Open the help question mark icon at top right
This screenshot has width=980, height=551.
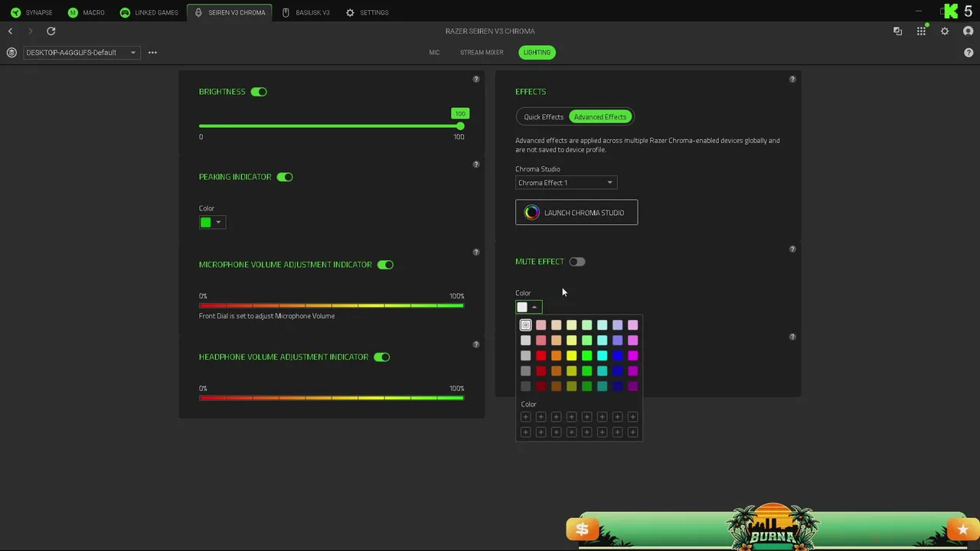coord(969,53)
